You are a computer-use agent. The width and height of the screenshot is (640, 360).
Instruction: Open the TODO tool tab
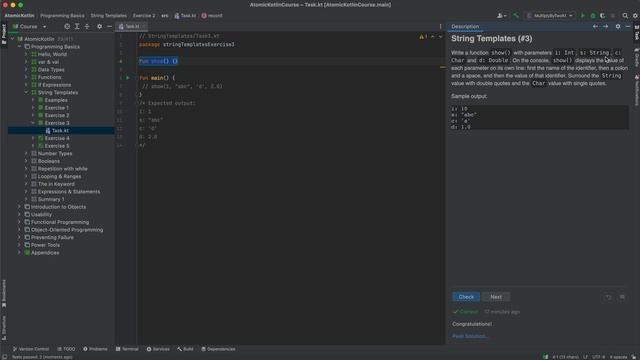pos(66,349)
